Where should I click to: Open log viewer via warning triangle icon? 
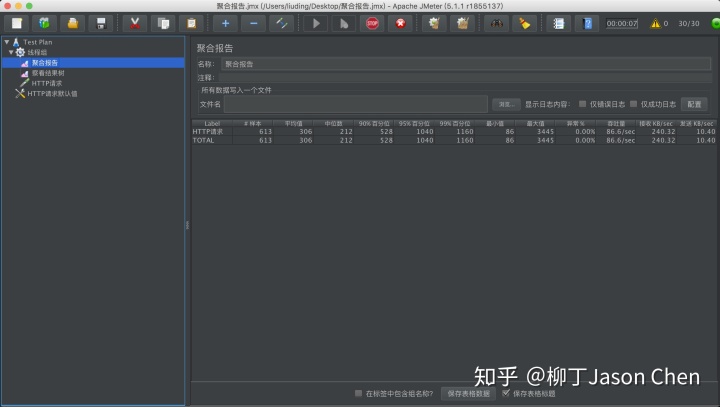point(655,23)
